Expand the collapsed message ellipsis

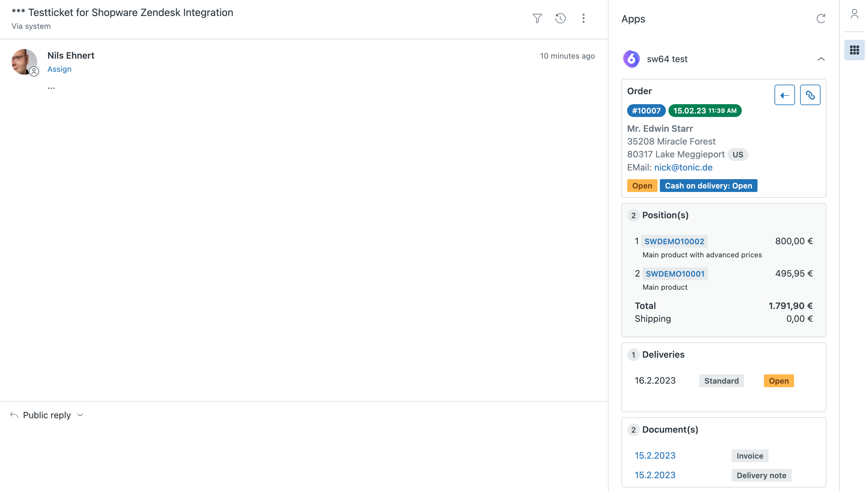[x=51, y=88]
